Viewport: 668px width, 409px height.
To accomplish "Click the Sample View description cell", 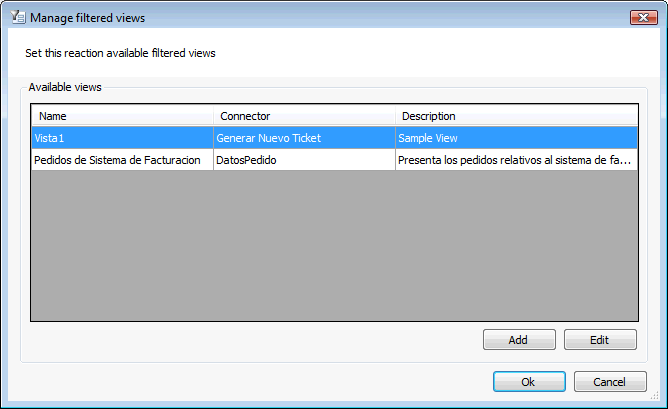I will pyautogui.click(x=516, y=138).
